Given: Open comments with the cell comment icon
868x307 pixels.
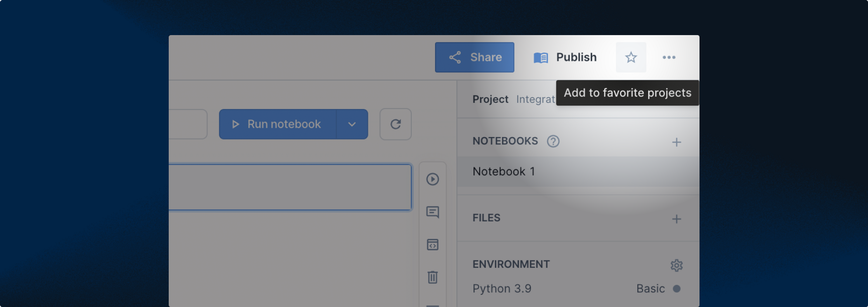Looking at the screenshot, I should click(x=433, y=212).
